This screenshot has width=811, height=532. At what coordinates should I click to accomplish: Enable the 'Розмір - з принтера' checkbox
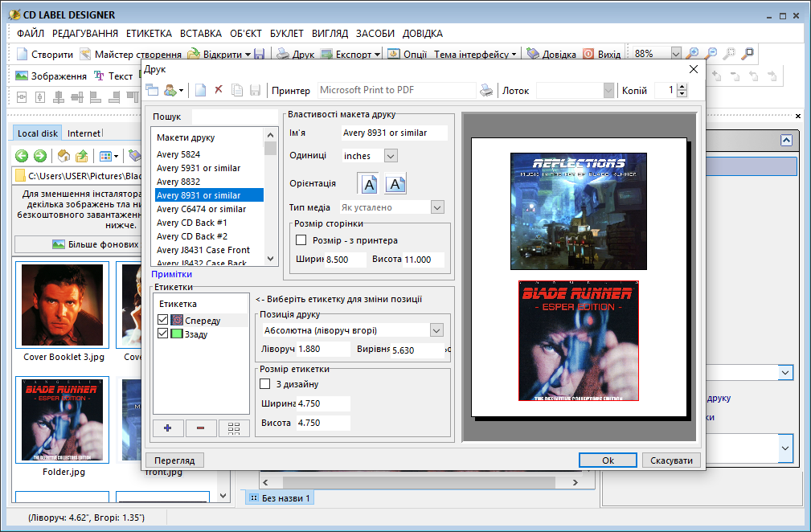301,240
